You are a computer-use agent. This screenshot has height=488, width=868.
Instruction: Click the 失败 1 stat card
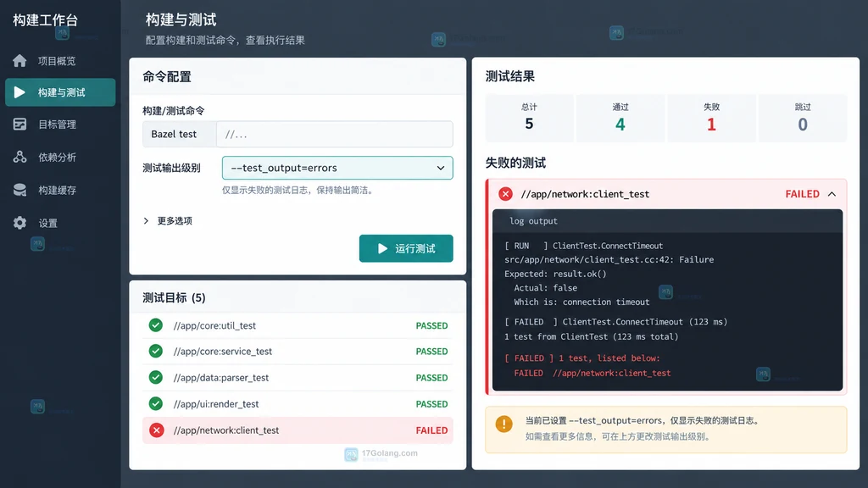pos(711,118)
